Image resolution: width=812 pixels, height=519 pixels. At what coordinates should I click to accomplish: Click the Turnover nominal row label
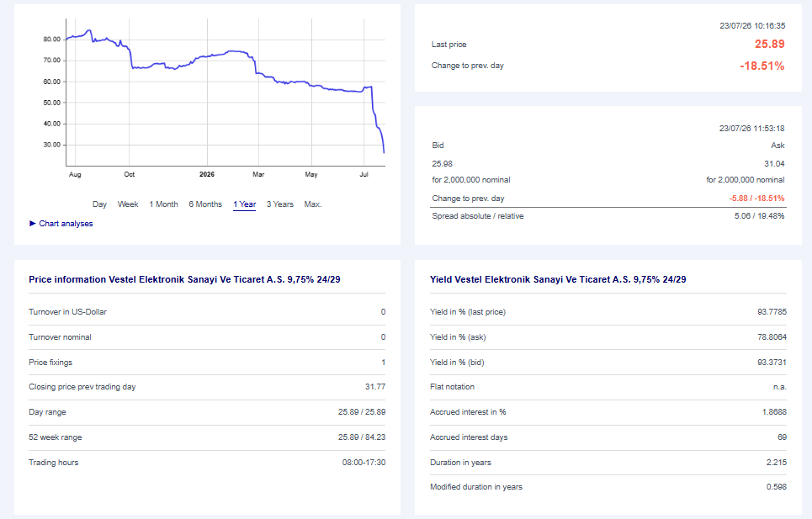(x=60, y=337)
